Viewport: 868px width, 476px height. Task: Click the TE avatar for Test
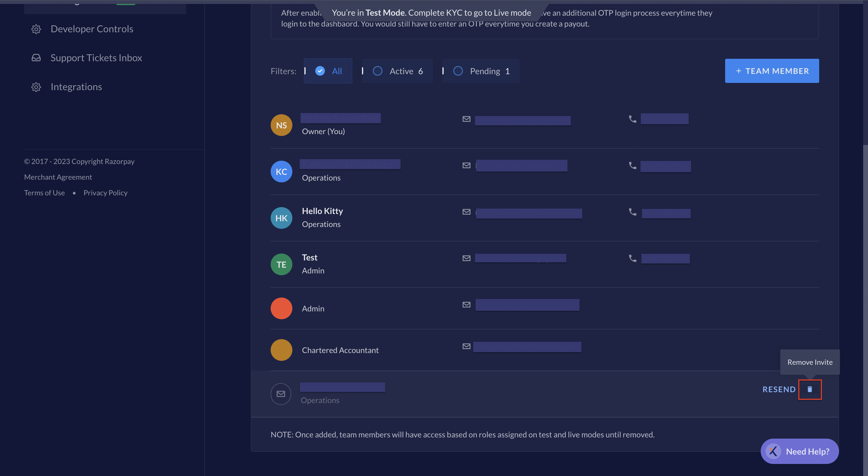(x=281, y=265)
